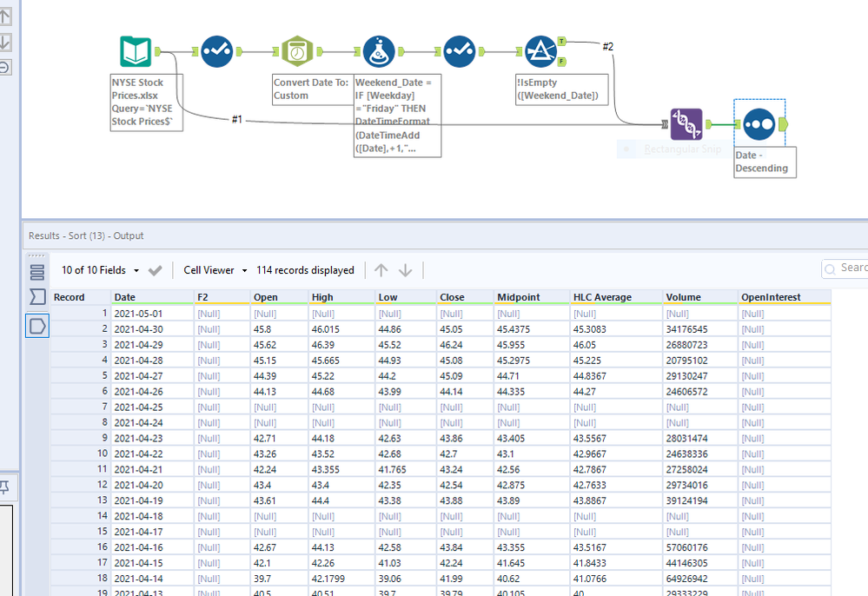Click the #2 connection label

[608, 47]
